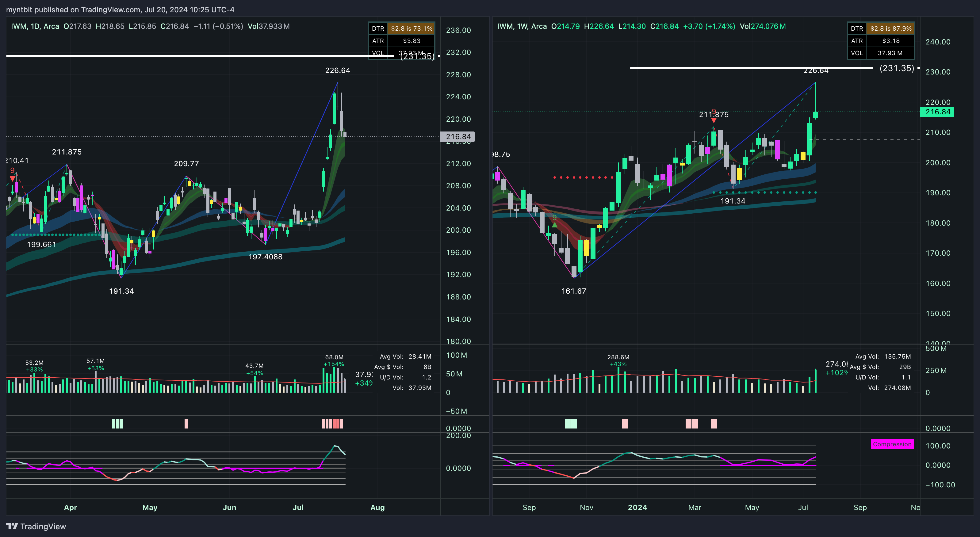The width and height of the screenshot is (980, 537).
Task: Click the (231.35) level label on weekly chart
Action: (897, 68)
